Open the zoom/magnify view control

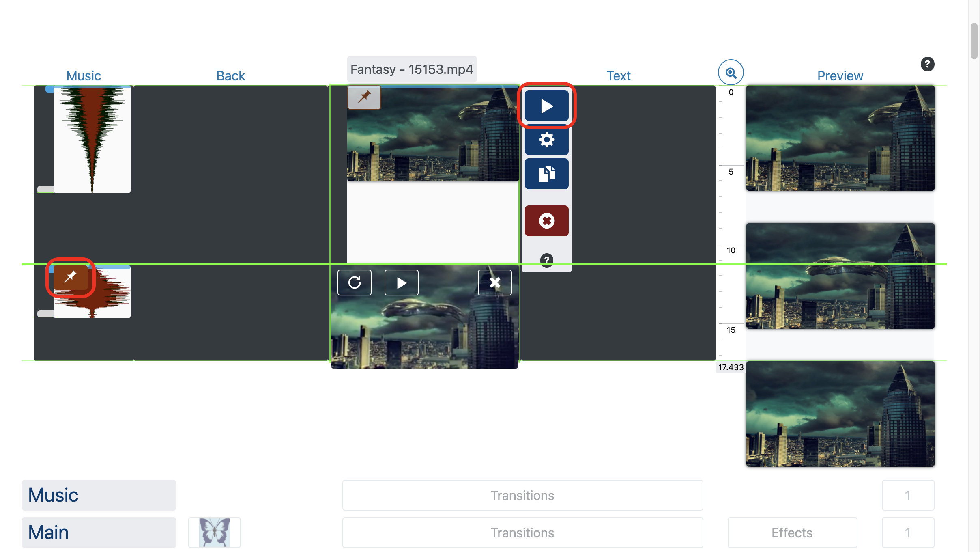tap(731, 72)
